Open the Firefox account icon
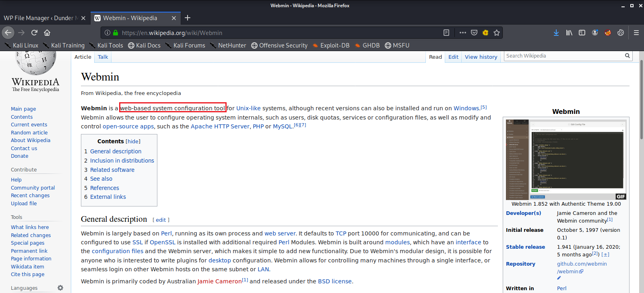The height and width of the screenshot is (293, 644). (595, 33)
